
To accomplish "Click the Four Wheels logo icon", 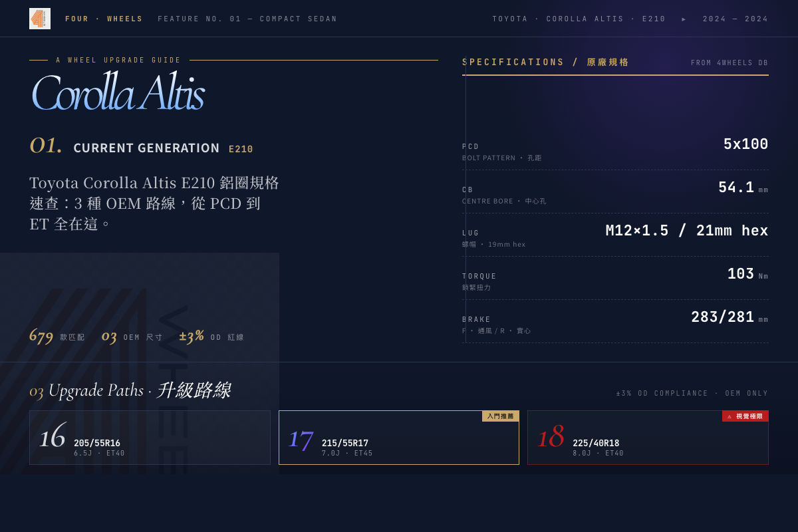I will point(40,19).
